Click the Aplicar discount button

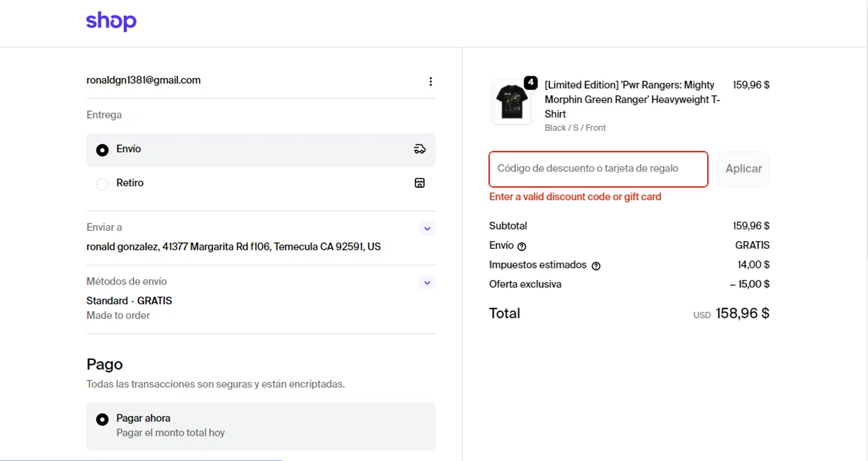click(744, 169)
